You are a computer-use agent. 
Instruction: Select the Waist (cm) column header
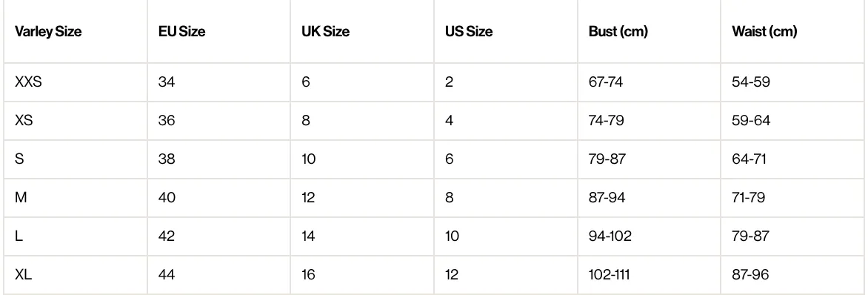(764, 32)
